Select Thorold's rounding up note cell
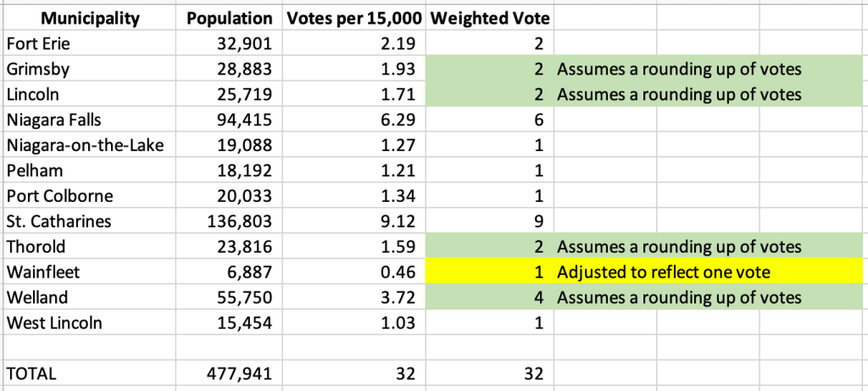Viewport: 868px width, 391px height. point(678,247)
